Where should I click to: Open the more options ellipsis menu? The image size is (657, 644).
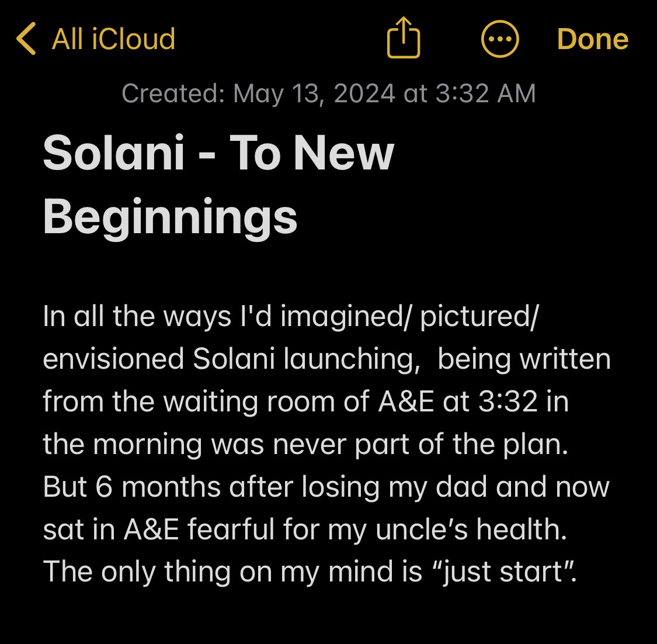tap(500, 39)
